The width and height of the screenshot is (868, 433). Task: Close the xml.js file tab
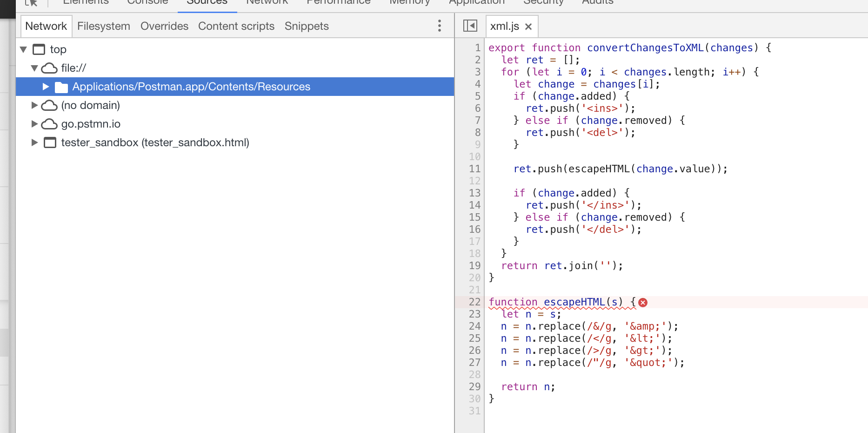528,27
